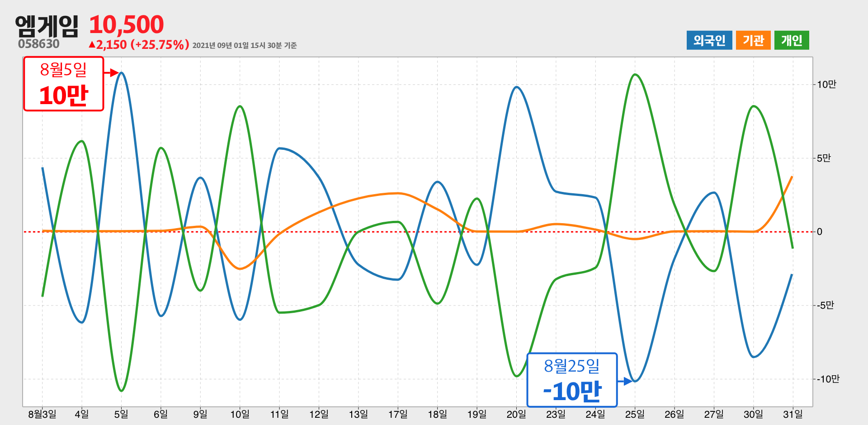Click the blue line peak at 20일
This screenshot has height=425, width=868.
click(x=517, y=87)
